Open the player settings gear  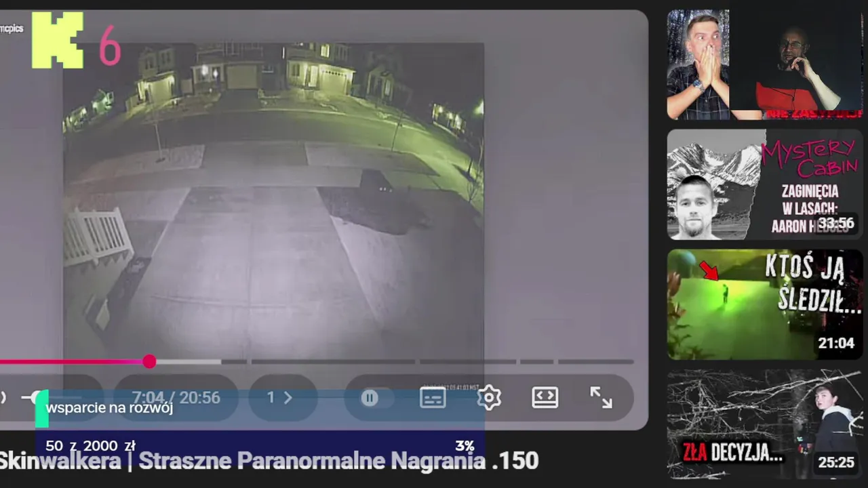coord(489,398)
